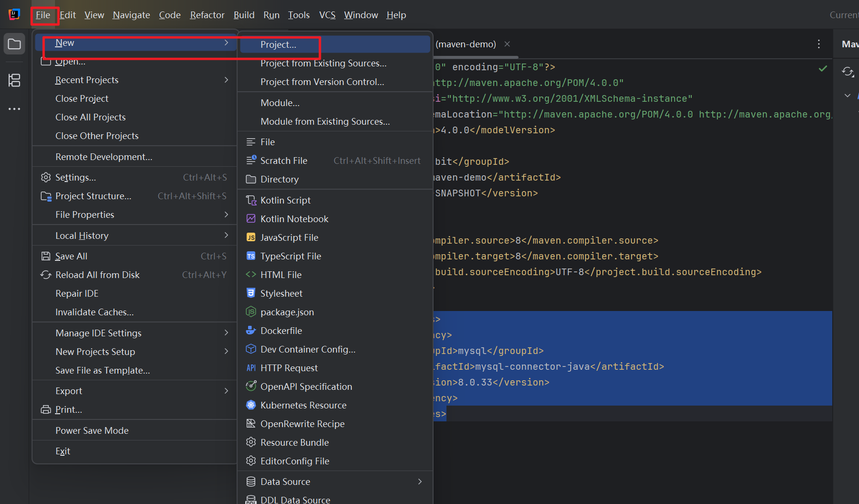Open the VCS menu
This screenshot has width=859, height=504.
(x=327, y=15)
